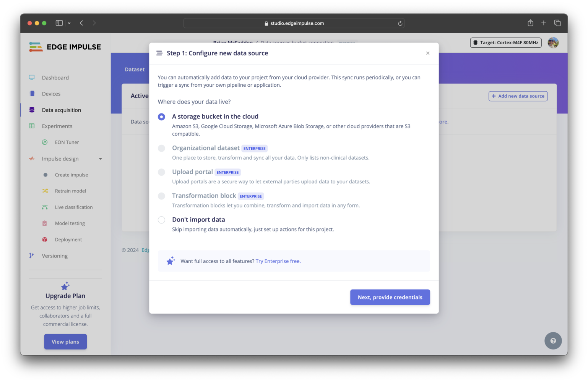Click Add new data source button
This screenshot has height=382, width=588.
point(518,96)
